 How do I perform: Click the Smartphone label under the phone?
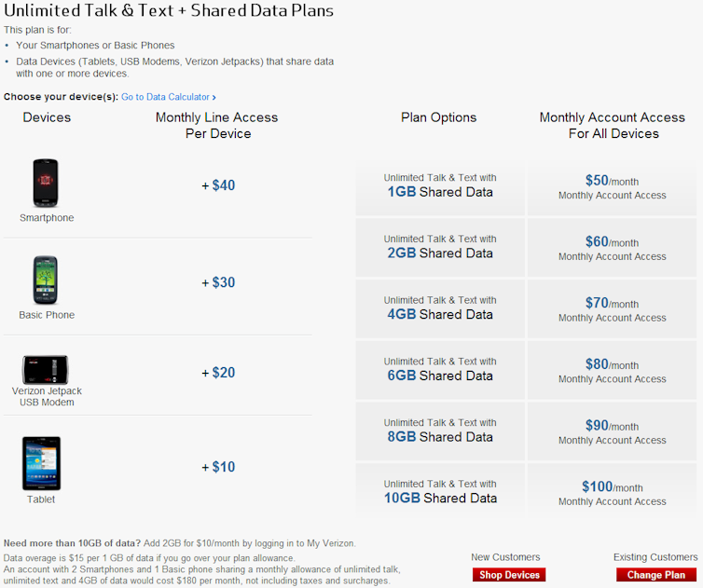point(47,218)
